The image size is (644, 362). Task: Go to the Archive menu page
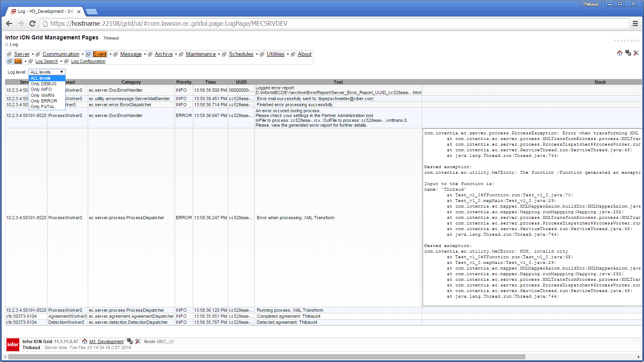(x=163, y=54)
